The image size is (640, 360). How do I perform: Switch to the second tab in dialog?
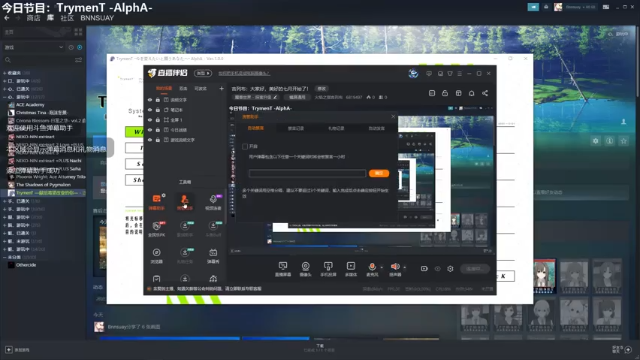(x=296, y=128)
